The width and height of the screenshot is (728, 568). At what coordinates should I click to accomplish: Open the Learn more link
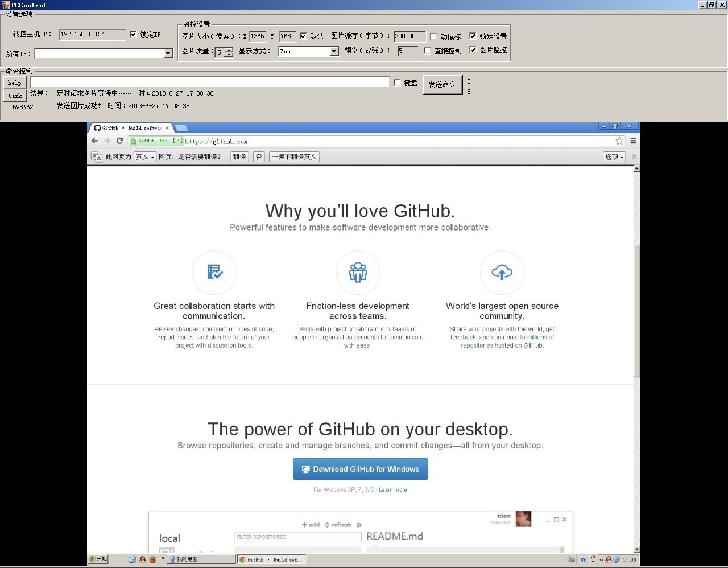pyautogui.click(x=393, y=489)
